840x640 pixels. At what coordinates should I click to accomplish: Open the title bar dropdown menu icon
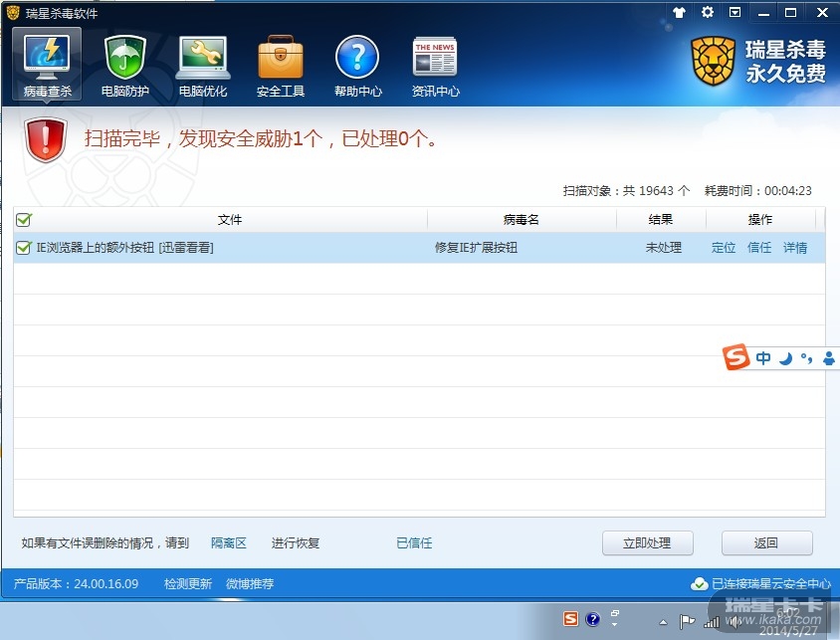[x=735, y=12]
